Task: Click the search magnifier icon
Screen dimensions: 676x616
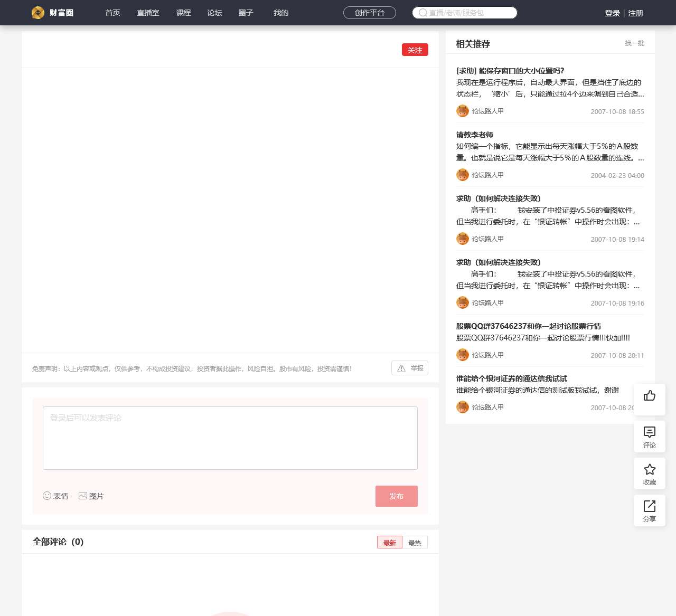Action: (422, 13)
